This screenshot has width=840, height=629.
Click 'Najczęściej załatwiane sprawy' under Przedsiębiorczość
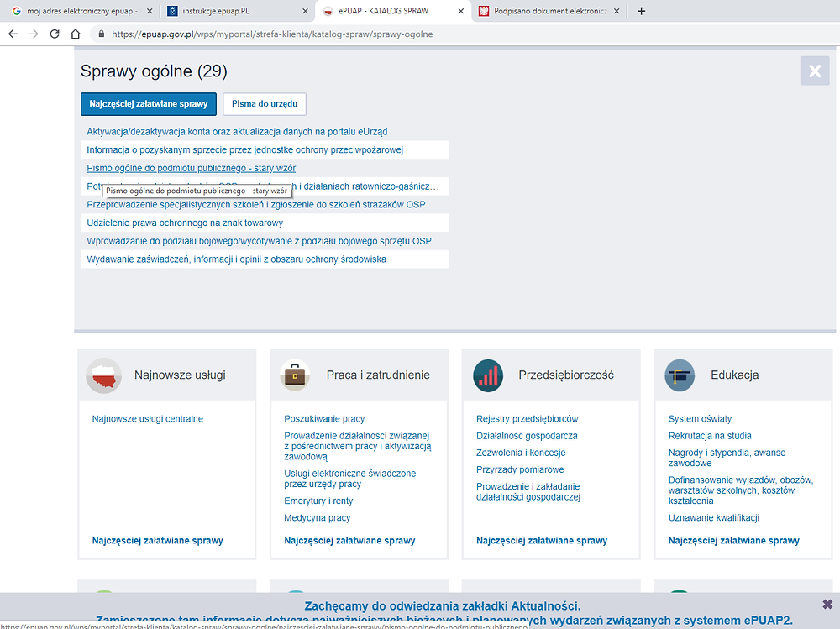542,541
